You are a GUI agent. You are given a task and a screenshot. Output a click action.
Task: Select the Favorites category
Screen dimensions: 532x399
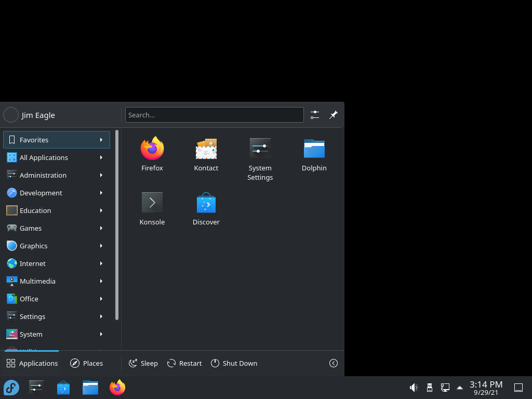pyautogui.click(x=57, y=140)
